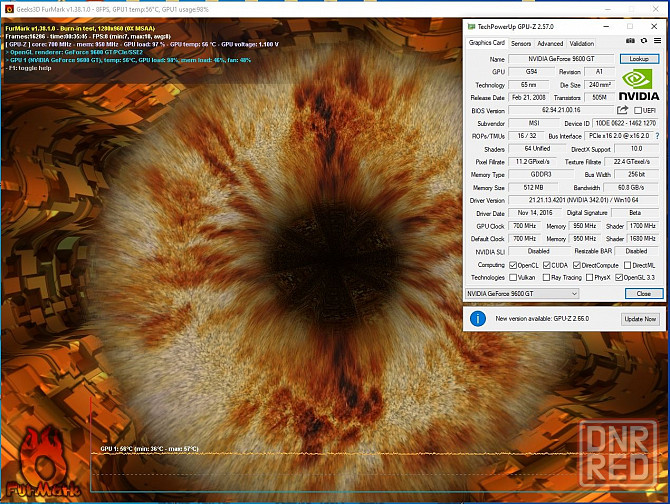Viewport: 670px width, 504px height.
Task: Click the blue info icon in update notice
Action: coord(478,319)
